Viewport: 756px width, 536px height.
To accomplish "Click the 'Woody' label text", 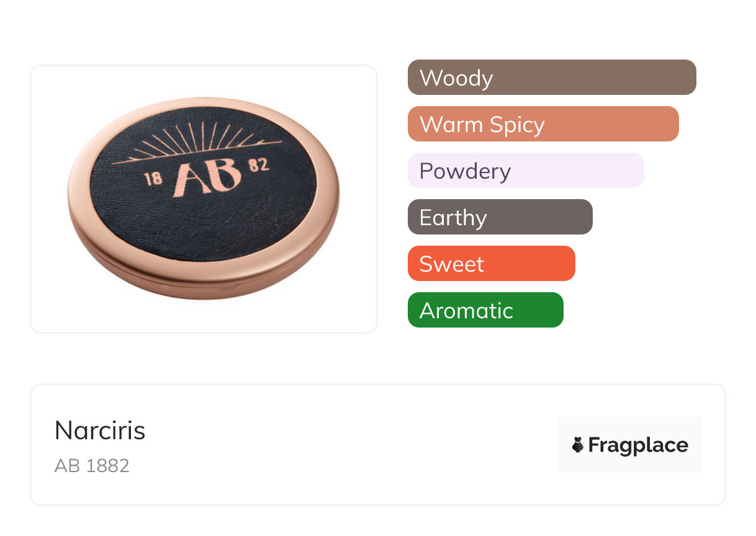I will [456, 78].
